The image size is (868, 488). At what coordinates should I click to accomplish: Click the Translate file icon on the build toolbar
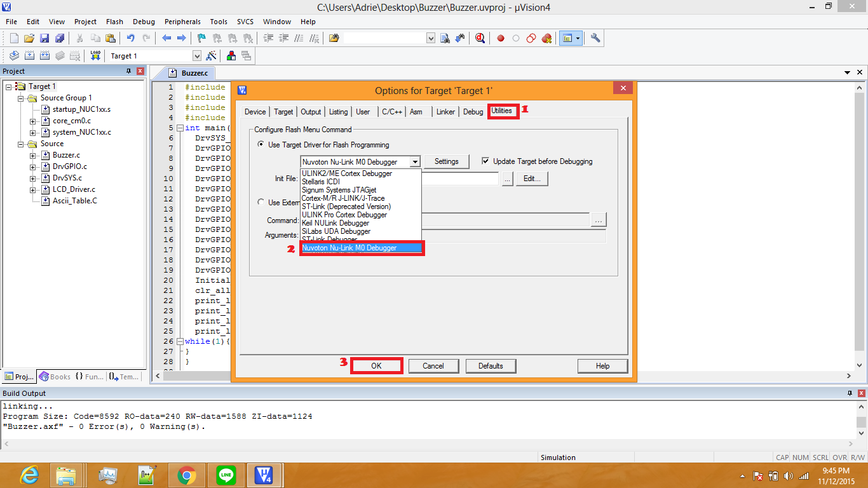pyautogui.click(x=14, y=56)
